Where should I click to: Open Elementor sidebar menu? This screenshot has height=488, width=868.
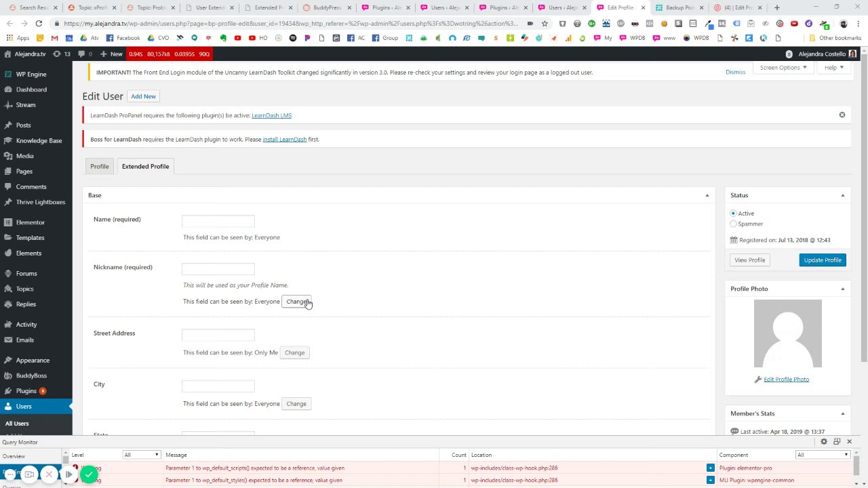coord(31,222)
